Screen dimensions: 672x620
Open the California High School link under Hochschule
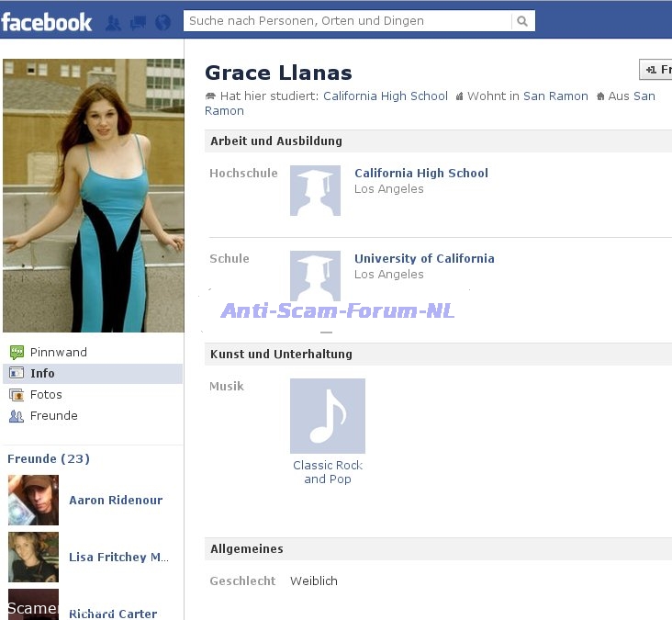coord(420,173)
